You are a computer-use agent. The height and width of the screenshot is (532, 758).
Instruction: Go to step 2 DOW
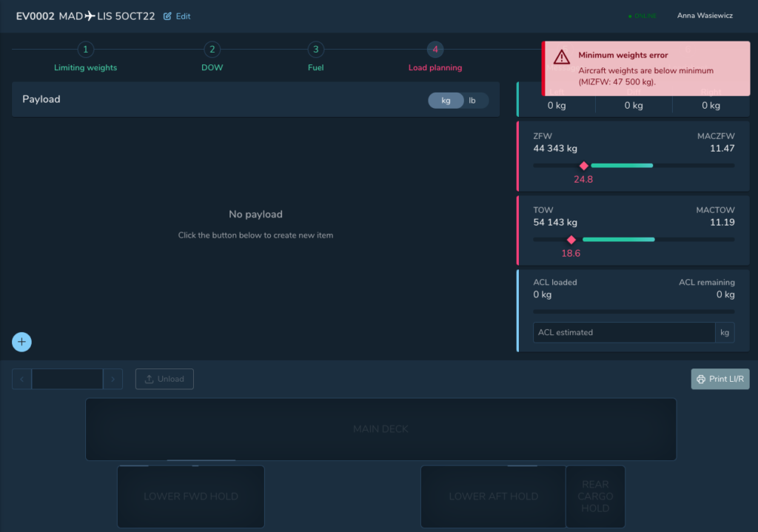(212, 57)
